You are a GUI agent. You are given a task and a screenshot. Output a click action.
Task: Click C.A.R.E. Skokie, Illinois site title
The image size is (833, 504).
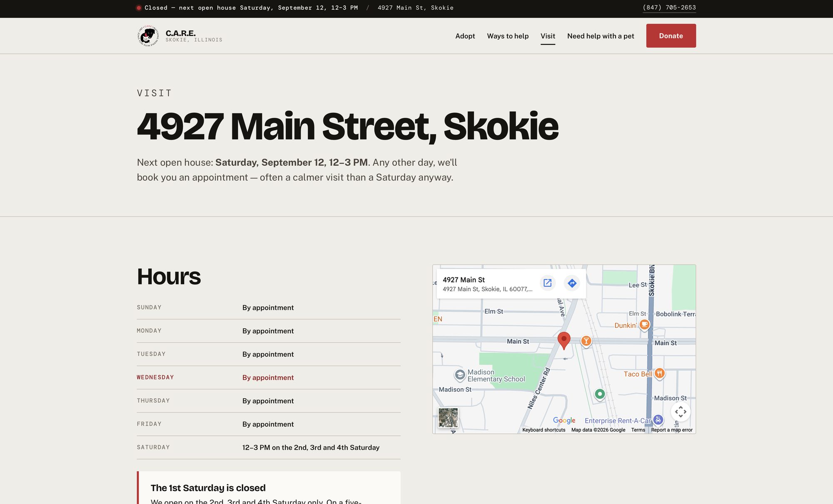194,36
